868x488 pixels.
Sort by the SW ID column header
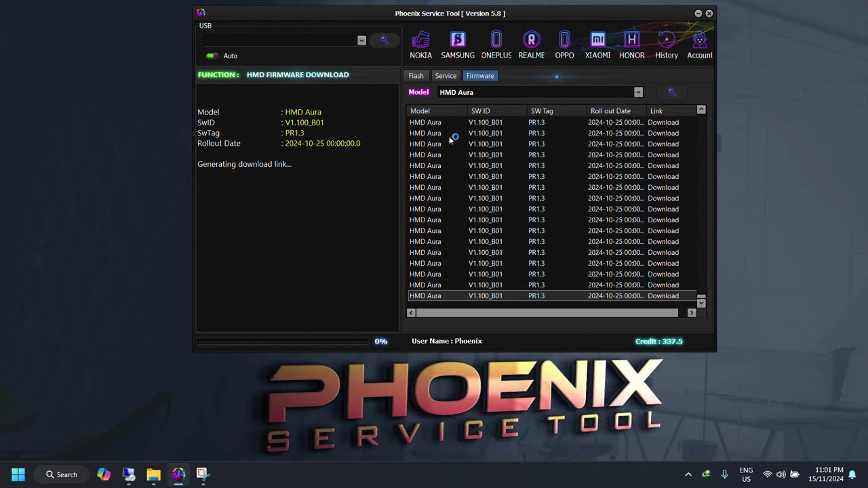498,111
